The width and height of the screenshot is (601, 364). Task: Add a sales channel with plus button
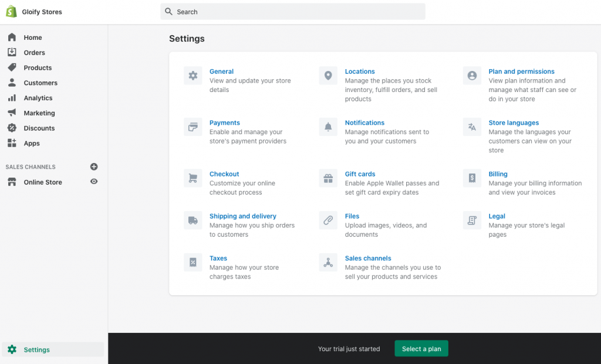point(94,166)
